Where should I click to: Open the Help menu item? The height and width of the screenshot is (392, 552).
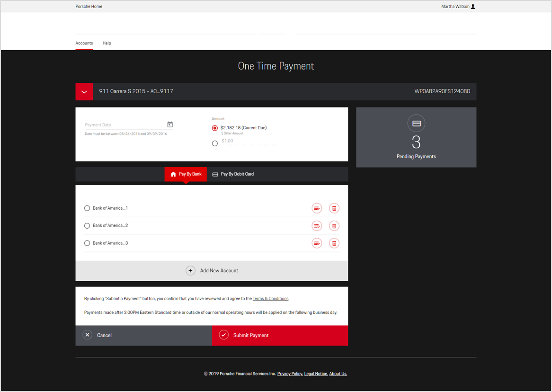coord(107,43)
